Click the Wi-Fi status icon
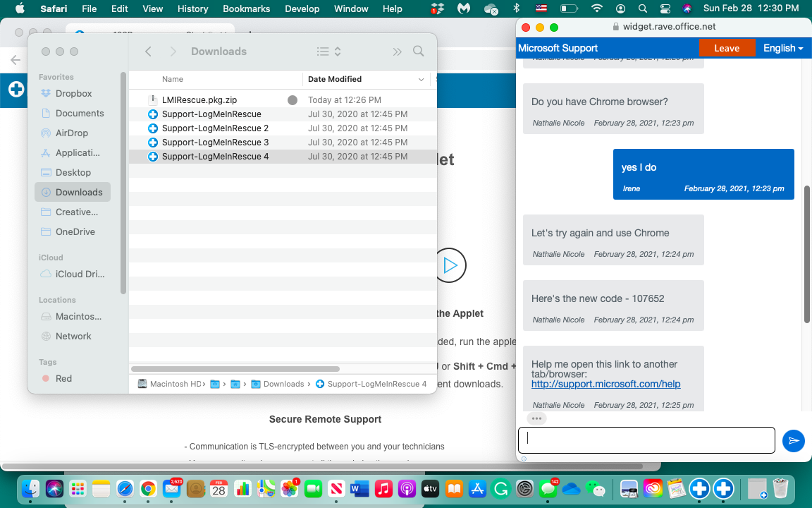 pos(597,8)
